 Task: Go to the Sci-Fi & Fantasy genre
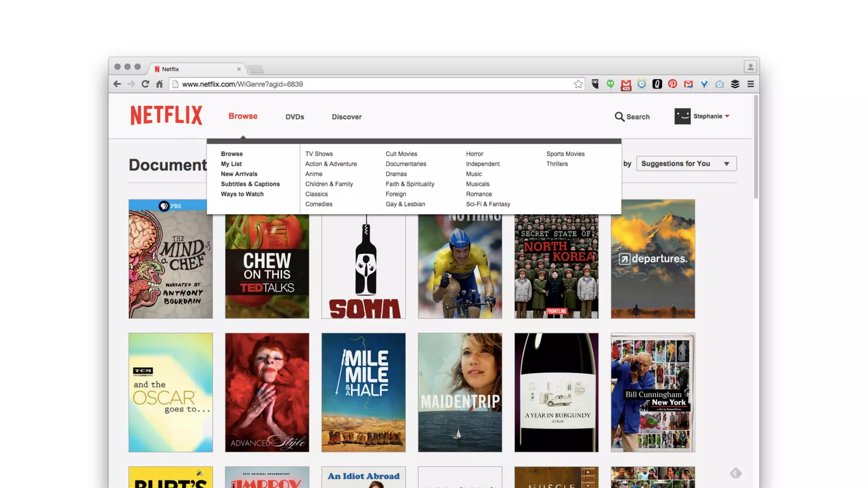pyautogui.click(x=488, y=204)
